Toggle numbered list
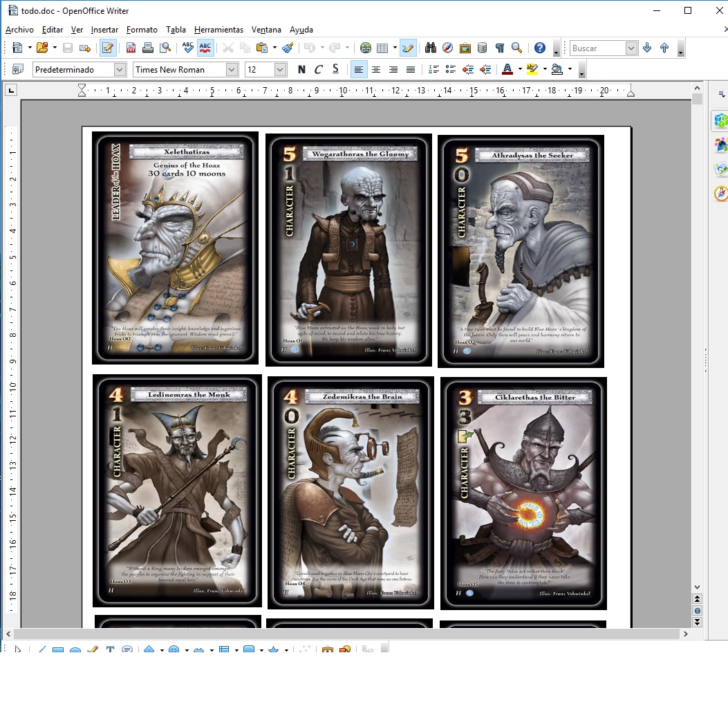Screen dimensions: 728x718 click(x=433, y=70)
